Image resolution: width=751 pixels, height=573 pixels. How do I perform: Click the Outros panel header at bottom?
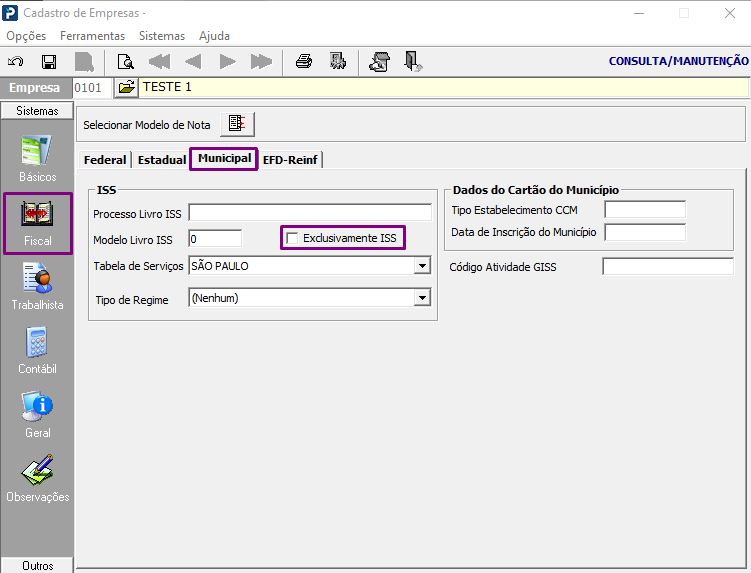37,565
